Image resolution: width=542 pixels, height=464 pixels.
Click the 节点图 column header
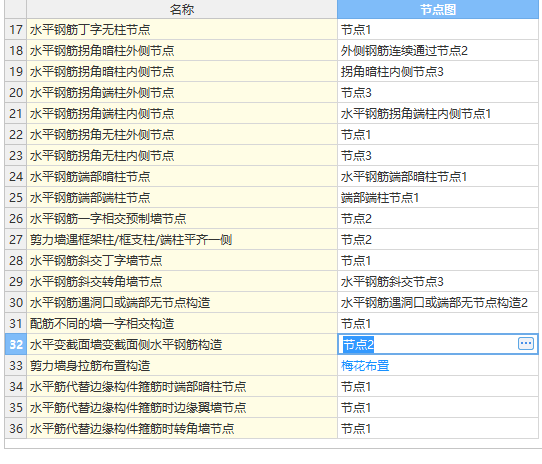coord(438,9)
